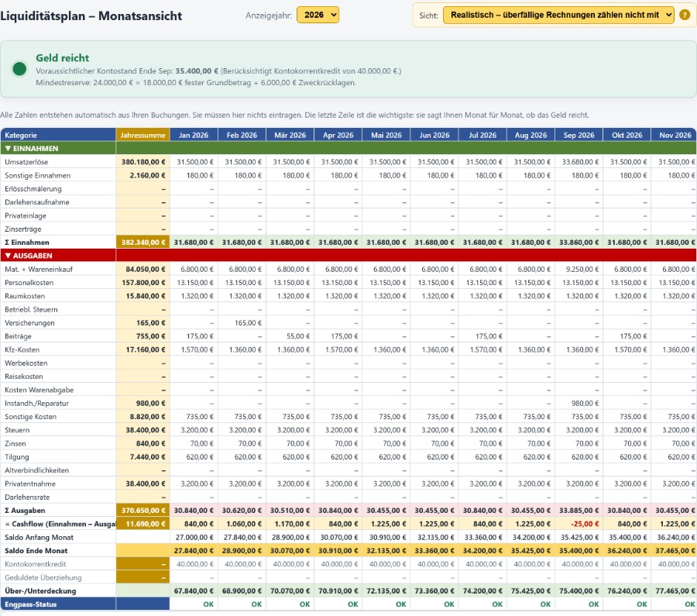Click the Umsatzerlöse row label
697x616 pixels.
pyautogui.click(x=26, y=162)
